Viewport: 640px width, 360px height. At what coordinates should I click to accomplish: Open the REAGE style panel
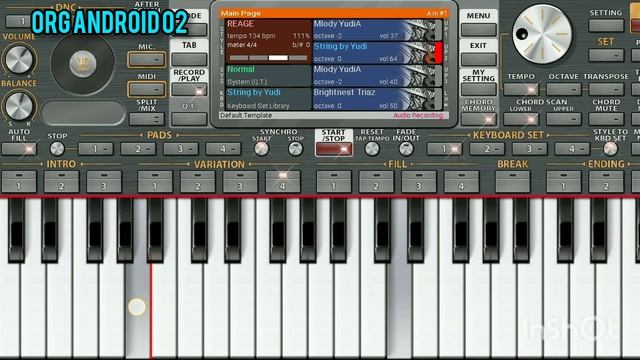(268, 41)
